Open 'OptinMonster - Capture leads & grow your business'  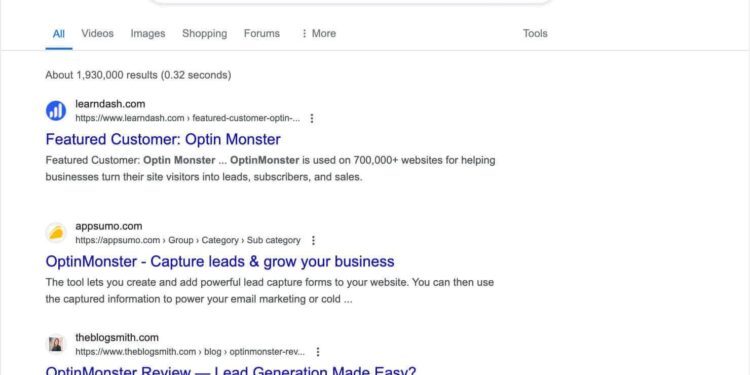pyautogui.click(x=220, y=261)
